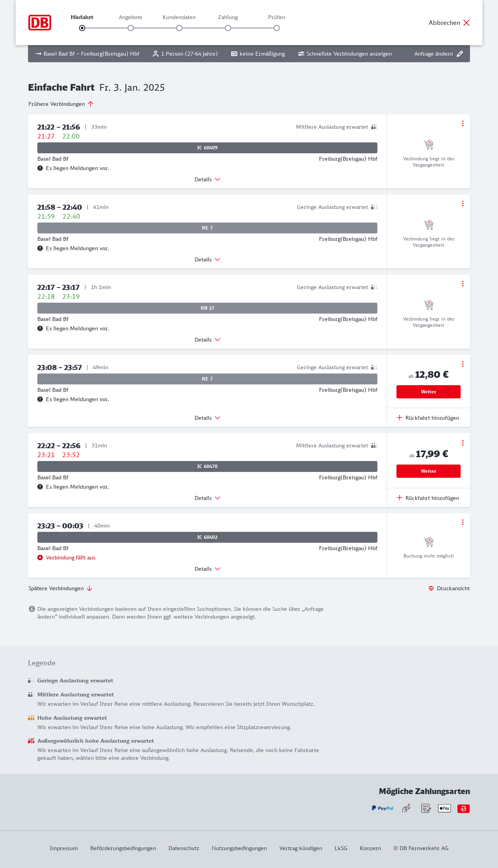Expand Details for the RB 27 connection
This screenshot has height=868, width=498.
pos(207,340)
